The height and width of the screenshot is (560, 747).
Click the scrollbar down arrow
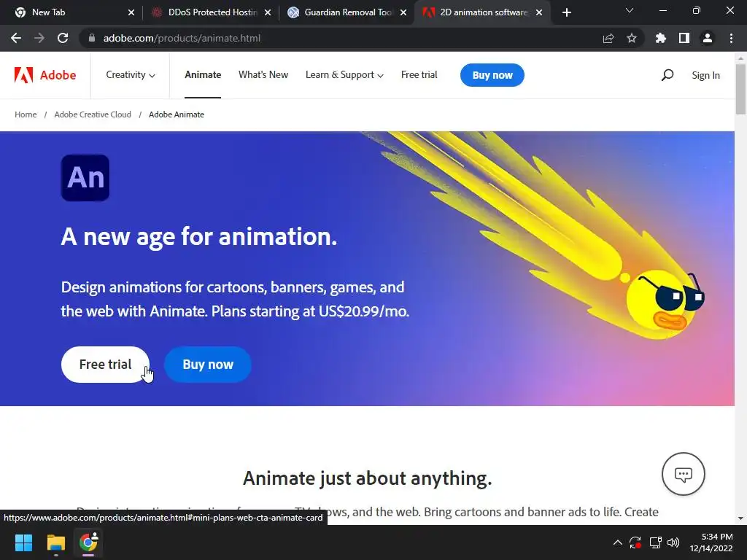coord(740,518)
